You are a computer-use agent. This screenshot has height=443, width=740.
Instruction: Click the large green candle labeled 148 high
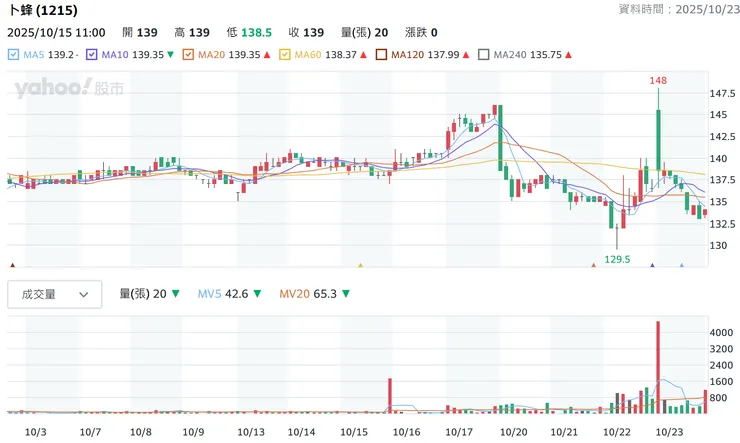[658, 140]
